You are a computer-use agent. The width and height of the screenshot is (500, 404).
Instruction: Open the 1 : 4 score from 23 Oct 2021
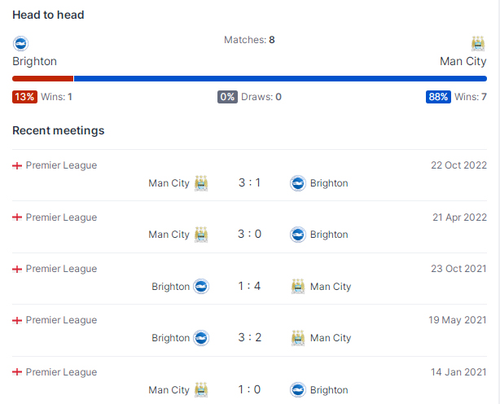249,286
